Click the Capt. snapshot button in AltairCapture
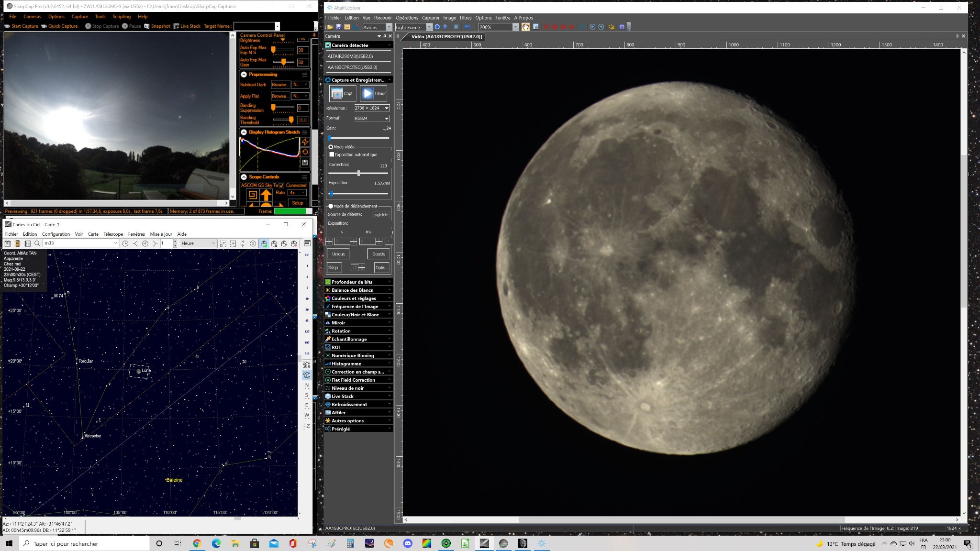This screenshot has width=980, height=551. coord(343,93)
